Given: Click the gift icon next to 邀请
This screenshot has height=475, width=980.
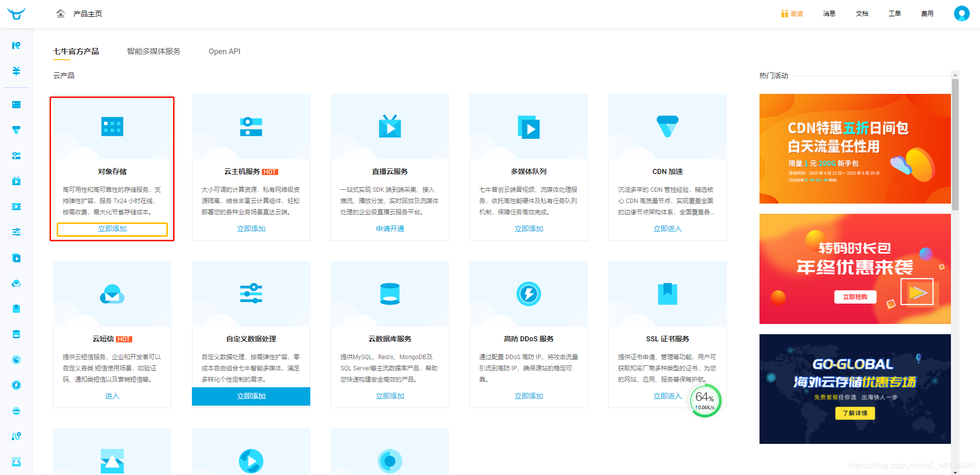Looking at the screenshot, I should pos(785,14).
